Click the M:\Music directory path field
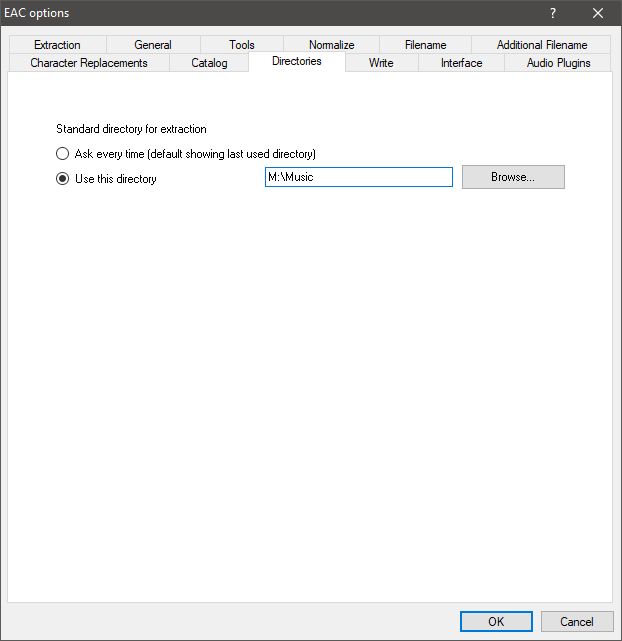The width and height of the screenshot is (622, 641). (x=359, y=177)
